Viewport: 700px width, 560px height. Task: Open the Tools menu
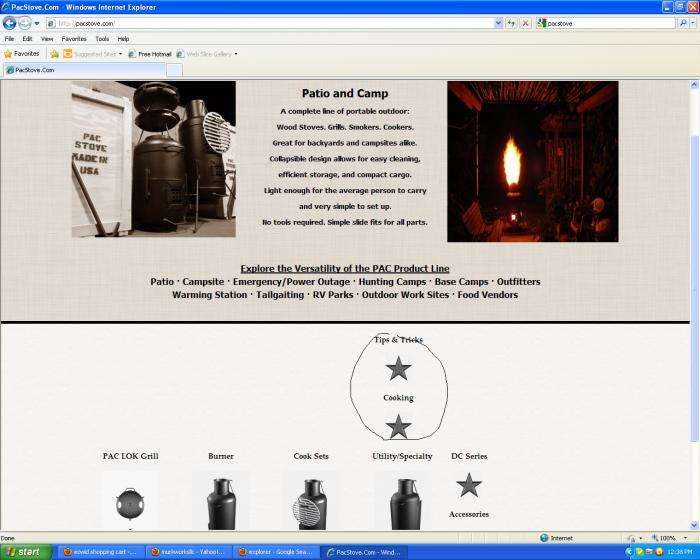coord(102,39)
